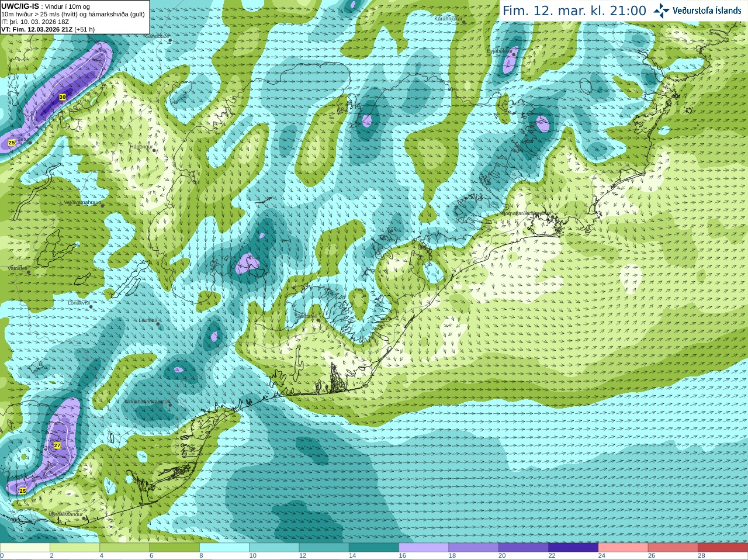Click the 22–24 m/s deep indigo legend swatch
Viewport: 748px width, 560px height.
click(x=573, y=548)
